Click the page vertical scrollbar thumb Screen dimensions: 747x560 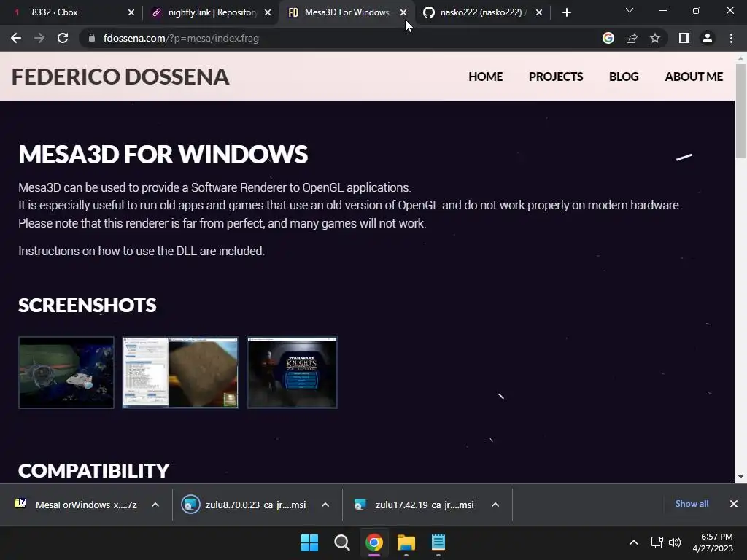pos(740,111)
